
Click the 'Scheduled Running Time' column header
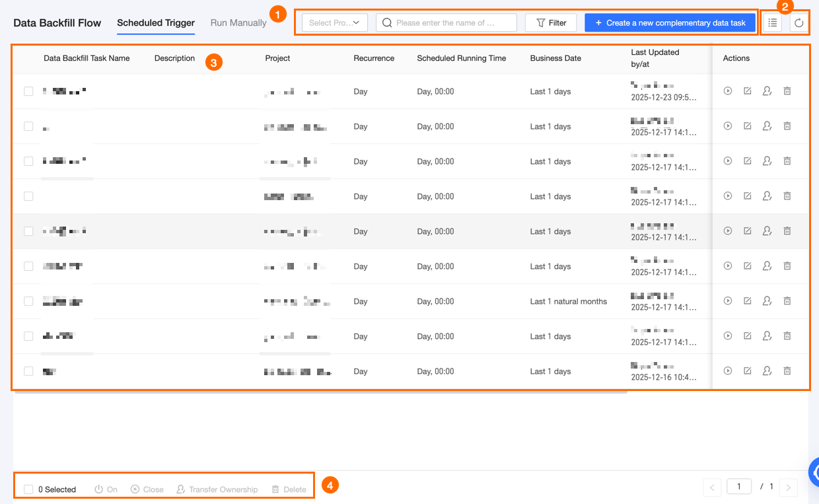[x=462, y=58]
